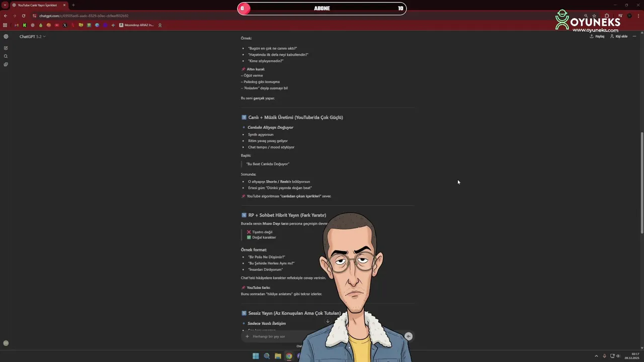The image size is (644, 362).
Task: Open the library icon in sidebar
Action: click(6, 64)
